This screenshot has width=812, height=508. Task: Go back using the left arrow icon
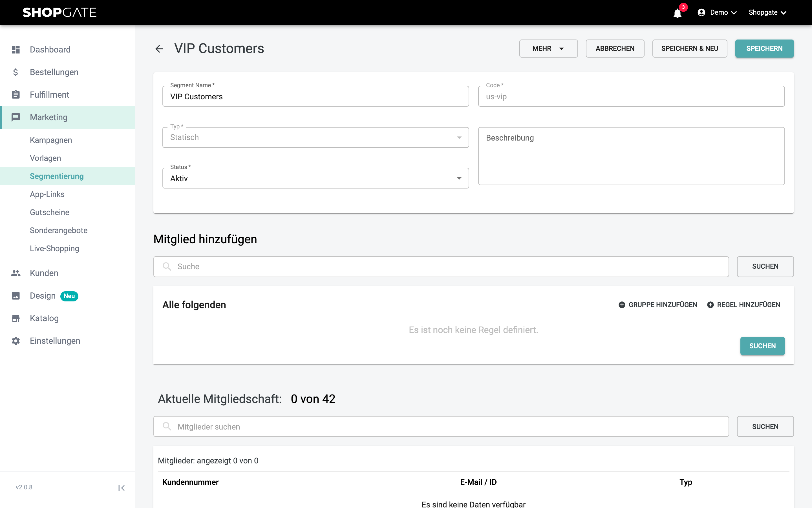point(159,49)
